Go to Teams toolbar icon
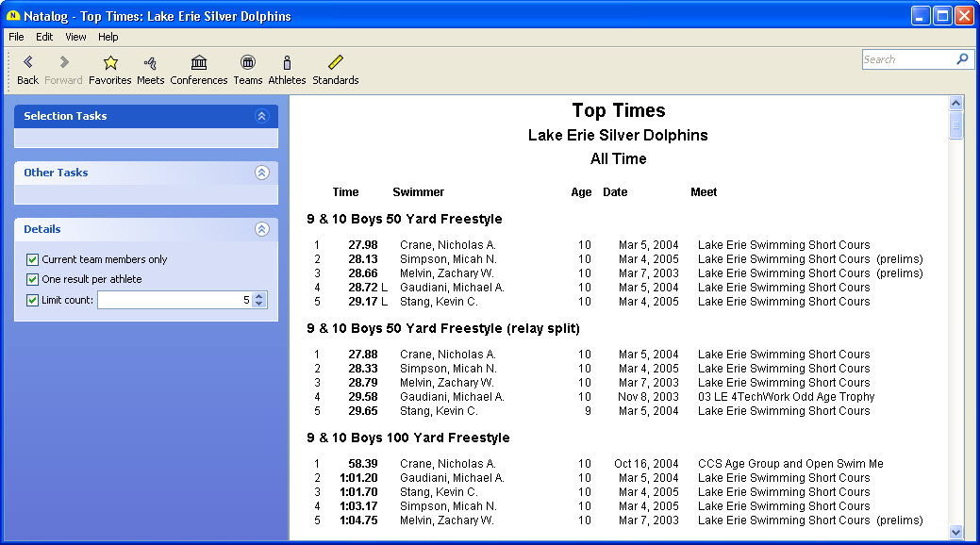 click(248, 62)
